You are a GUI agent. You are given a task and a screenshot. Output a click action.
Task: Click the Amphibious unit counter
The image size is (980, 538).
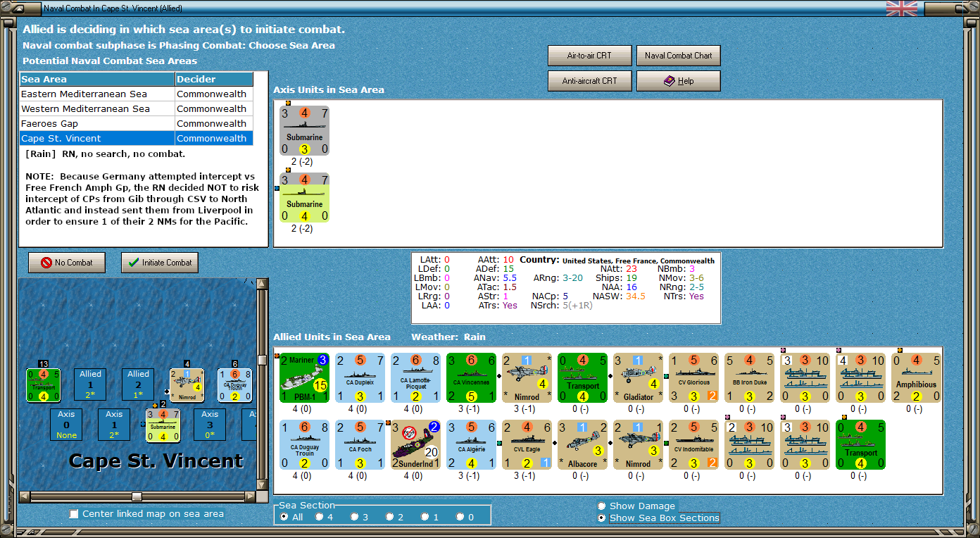click(x=917, y=378)
